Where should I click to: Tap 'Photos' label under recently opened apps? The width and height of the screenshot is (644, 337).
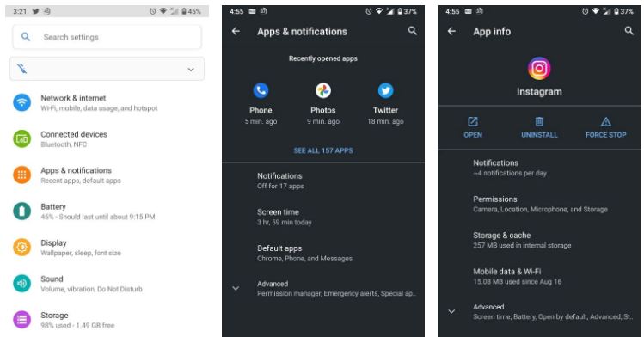click(322, 110)
